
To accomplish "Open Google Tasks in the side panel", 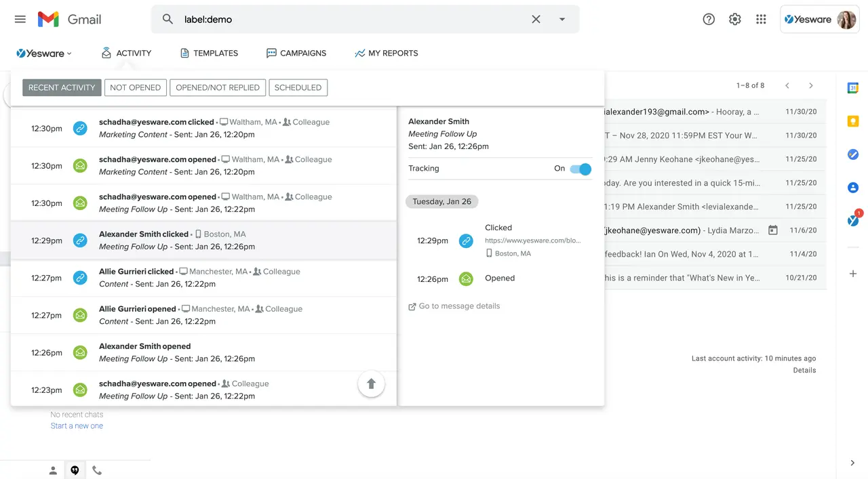I will [853, 154].
